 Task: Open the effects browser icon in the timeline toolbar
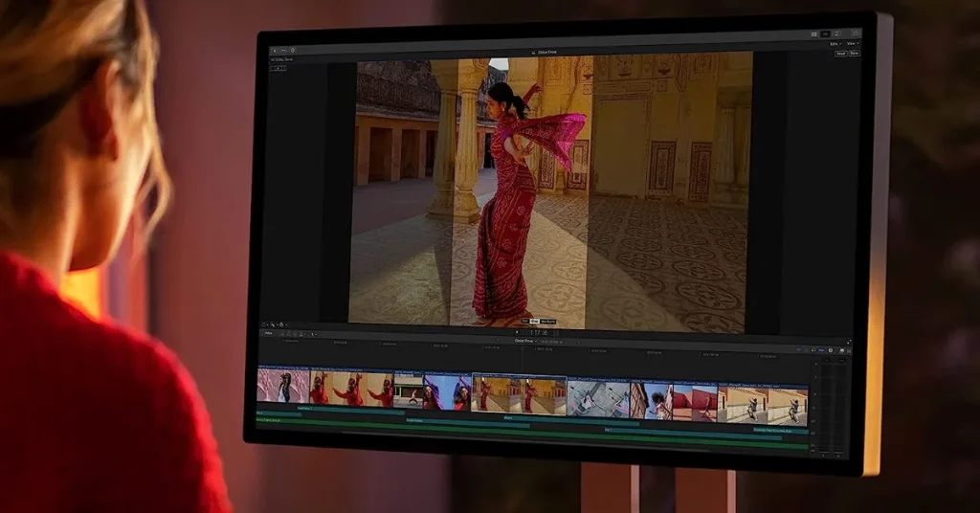[x=842, y=351]
